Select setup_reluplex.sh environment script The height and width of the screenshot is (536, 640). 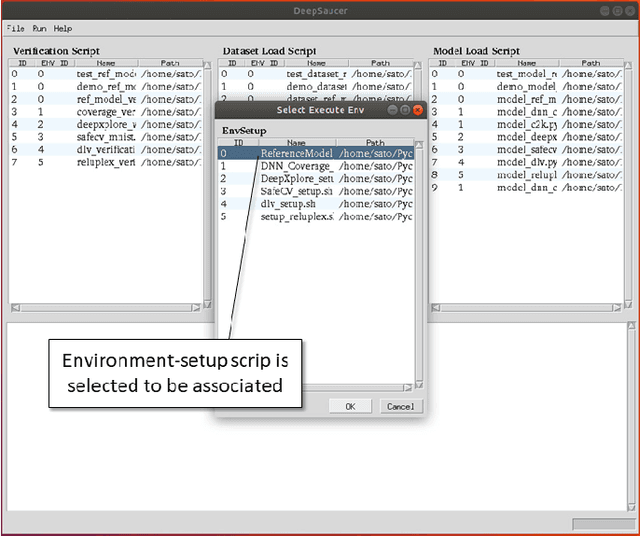pos(297,216)
